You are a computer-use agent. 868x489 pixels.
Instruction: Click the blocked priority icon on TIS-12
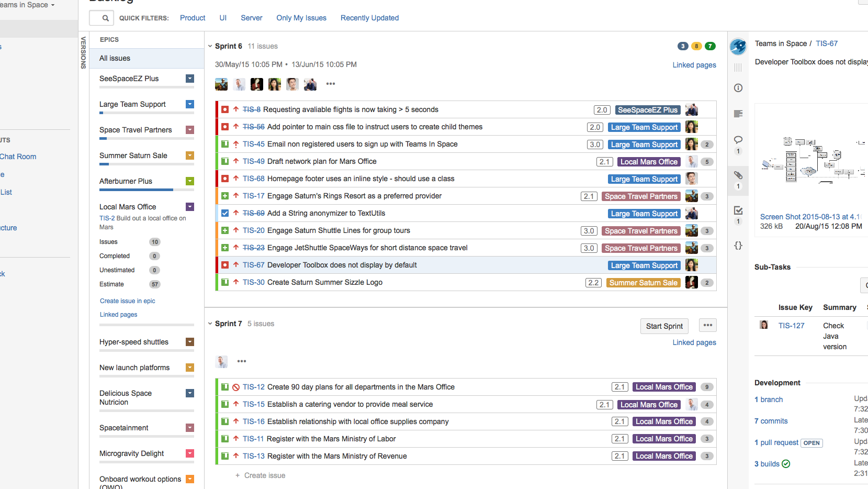[236, 387]
